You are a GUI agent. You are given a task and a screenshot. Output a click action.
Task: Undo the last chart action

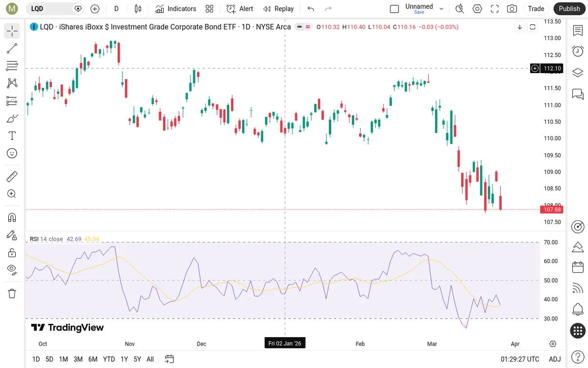tap(311, 9)
